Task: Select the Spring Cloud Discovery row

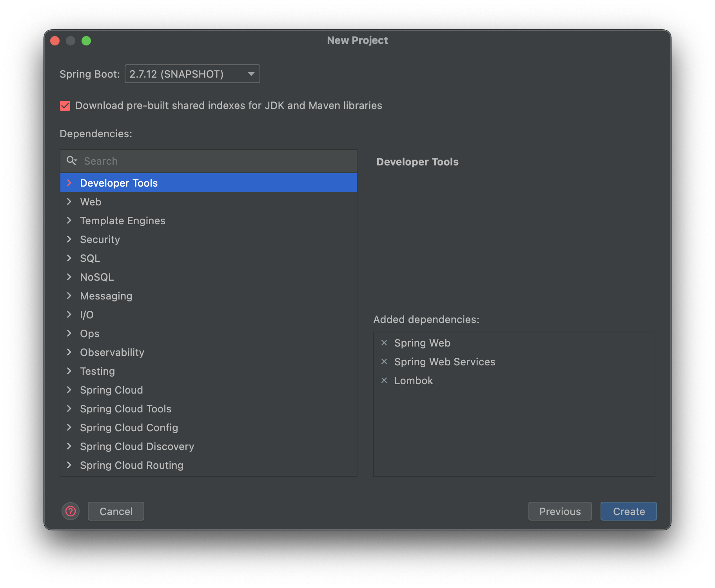Action: pos(209,446)
